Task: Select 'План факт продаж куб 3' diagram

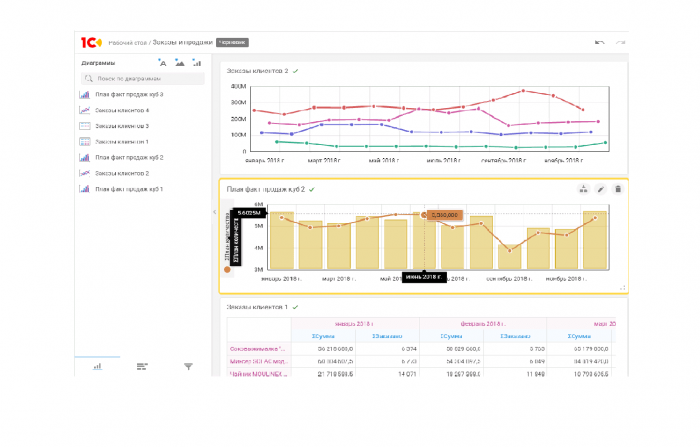Action: 129,95
